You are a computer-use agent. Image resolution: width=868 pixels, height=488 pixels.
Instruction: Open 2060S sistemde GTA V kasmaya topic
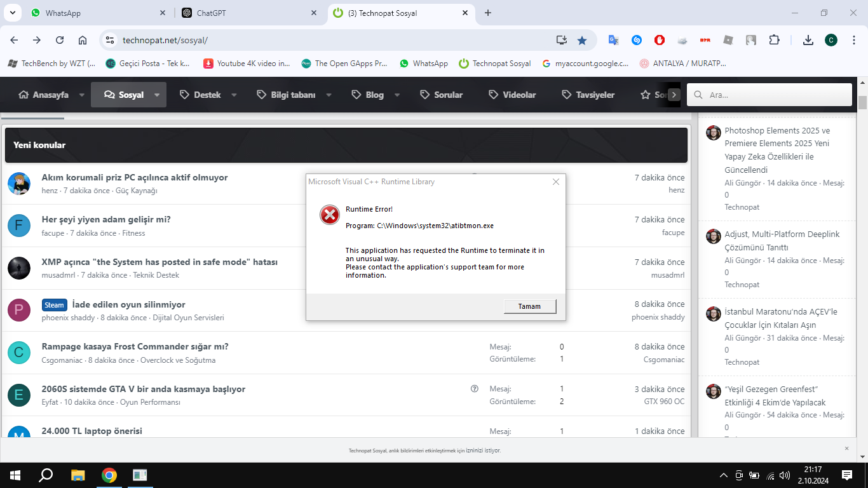(144, 389)
